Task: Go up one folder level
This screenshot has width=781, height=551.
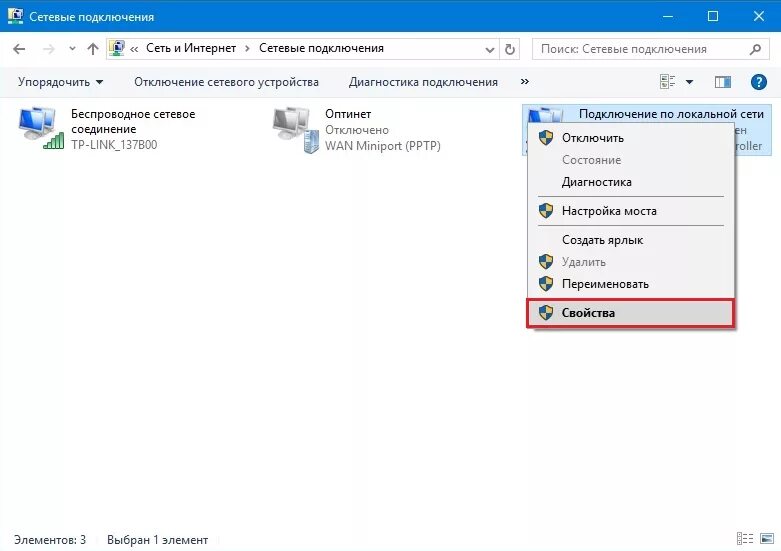Action: [93, 49]
